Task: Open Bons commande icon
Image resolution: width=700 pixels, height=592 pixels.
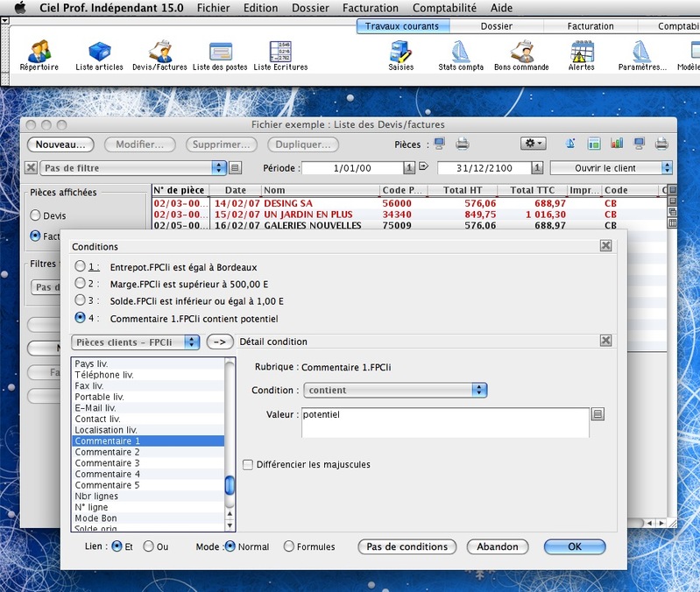Action: pyautogui.click(x=521, y=55)
